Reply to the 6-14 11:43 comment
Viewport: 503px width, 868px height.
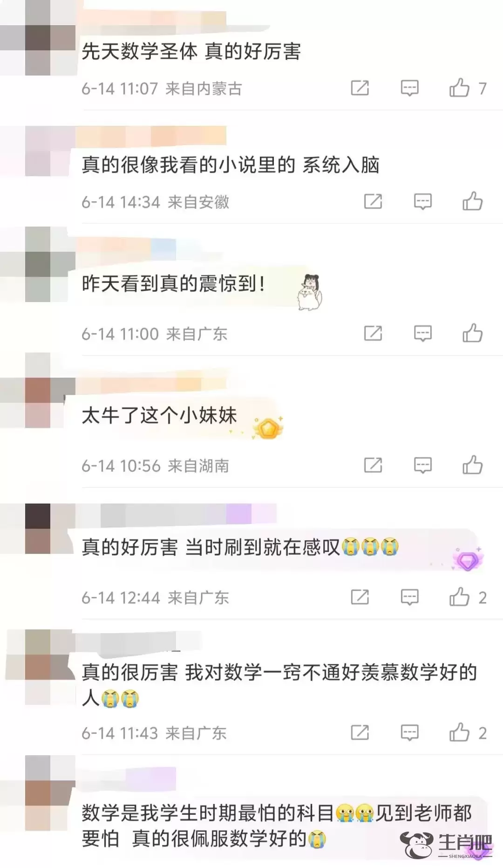point(409,733)
